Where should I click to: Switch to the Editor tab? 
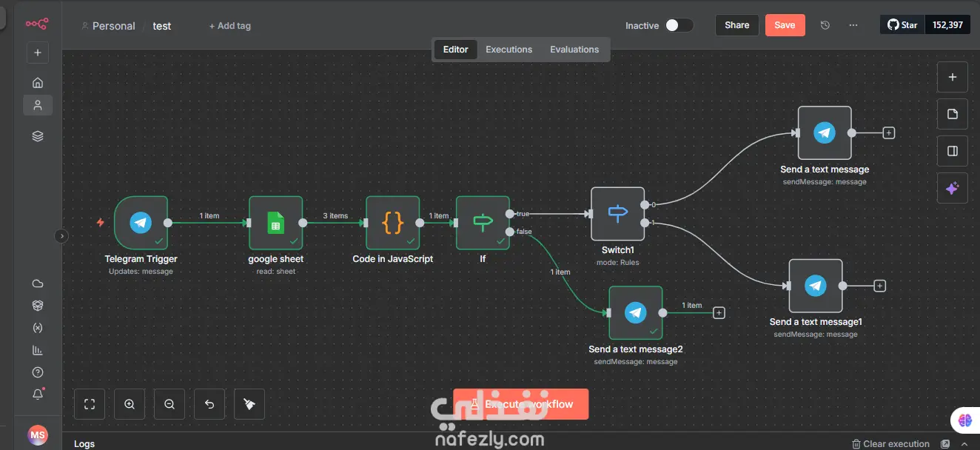click(455, 50)
